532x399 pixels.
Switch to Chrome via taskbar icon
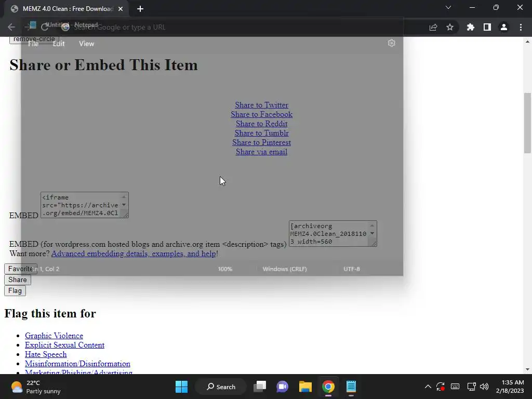[328, 387]
